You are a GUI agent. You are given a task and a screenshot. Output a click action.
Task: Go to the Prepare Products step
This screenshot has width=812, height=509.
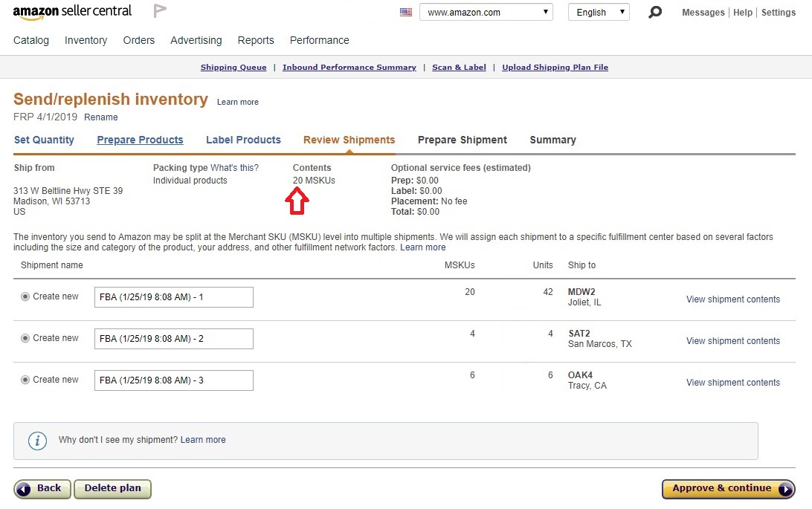(x=140, y=140)
